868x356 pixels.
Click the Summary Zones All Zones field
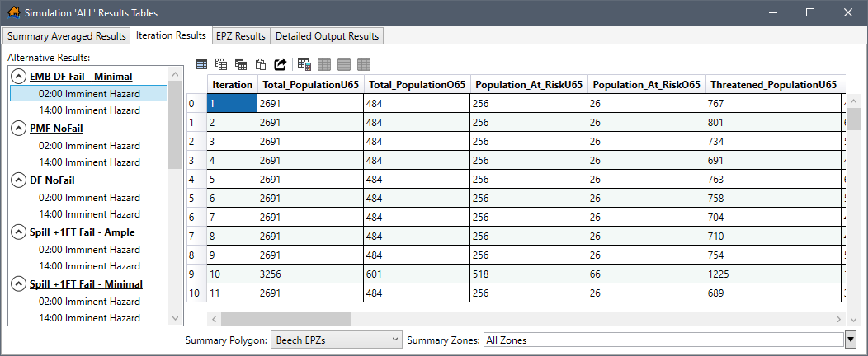[663, 340]
